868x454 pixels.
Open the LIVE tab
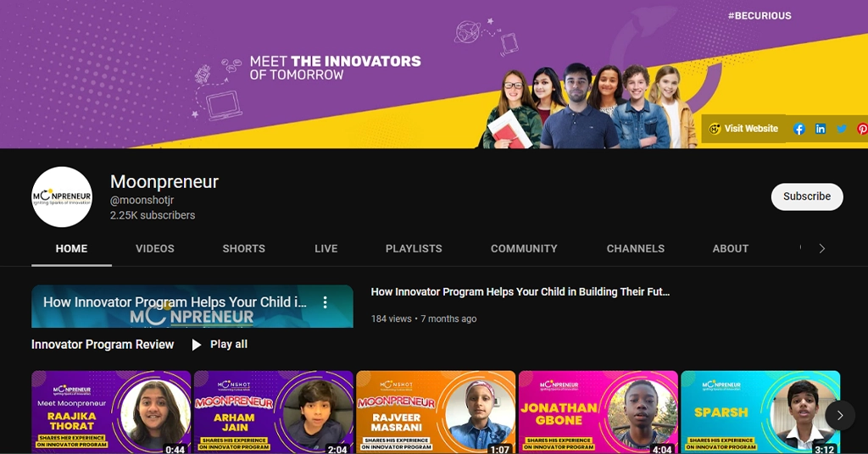326,249
